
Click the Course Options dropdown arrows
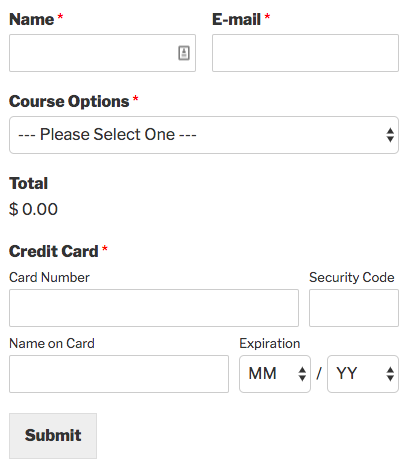pos(390,135)
